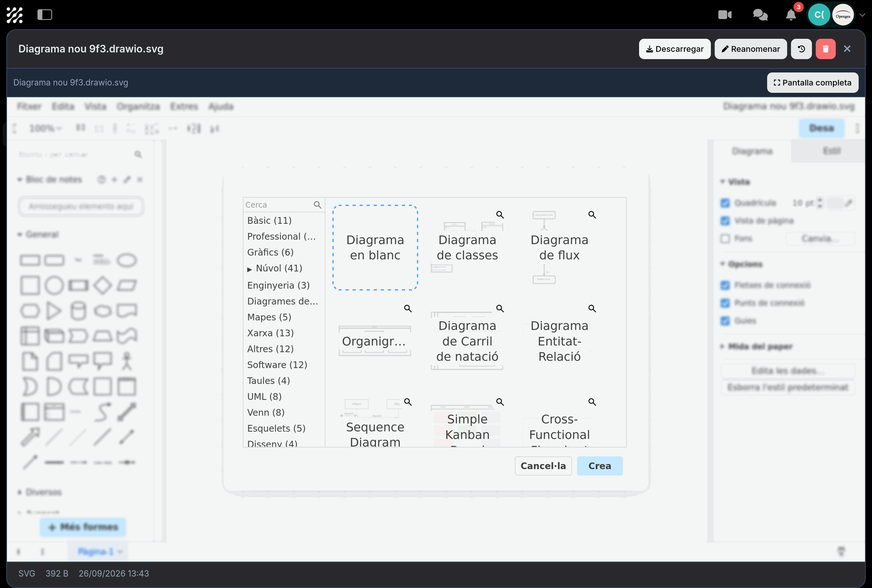This screenshot has width=872, height=588.
Task: Choose the Diagrama de classes template
Action: (467, 248)
